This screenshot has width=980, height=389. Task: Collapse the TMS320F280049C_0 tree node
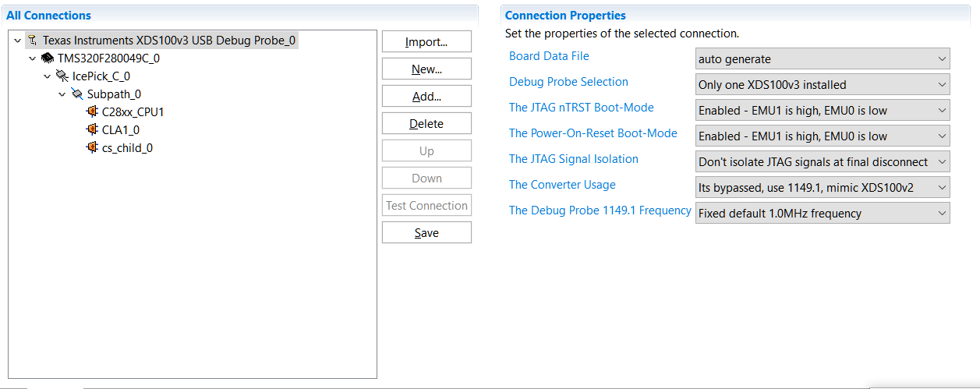click(x=33, y=58)
